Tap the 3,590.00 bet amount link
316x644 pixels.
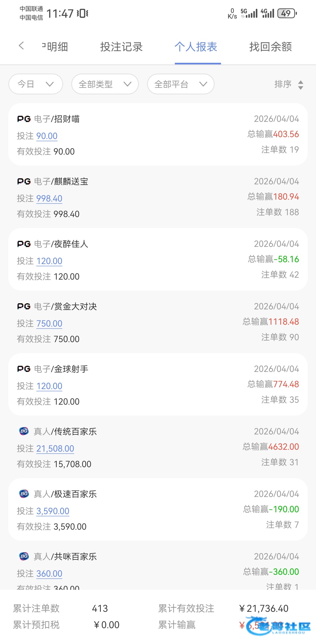53,511
